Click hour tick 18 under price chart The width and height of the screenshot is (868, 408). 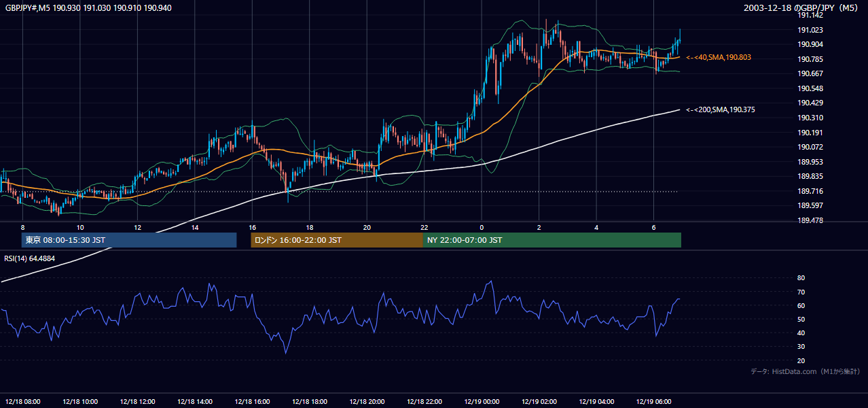click(309, 227)
